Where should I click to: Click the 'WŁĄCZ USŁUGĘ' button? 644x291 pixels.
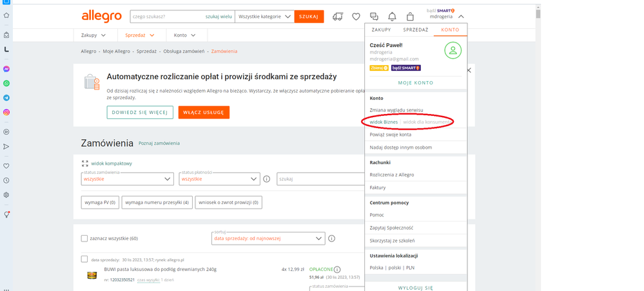[x=204, y=113]
